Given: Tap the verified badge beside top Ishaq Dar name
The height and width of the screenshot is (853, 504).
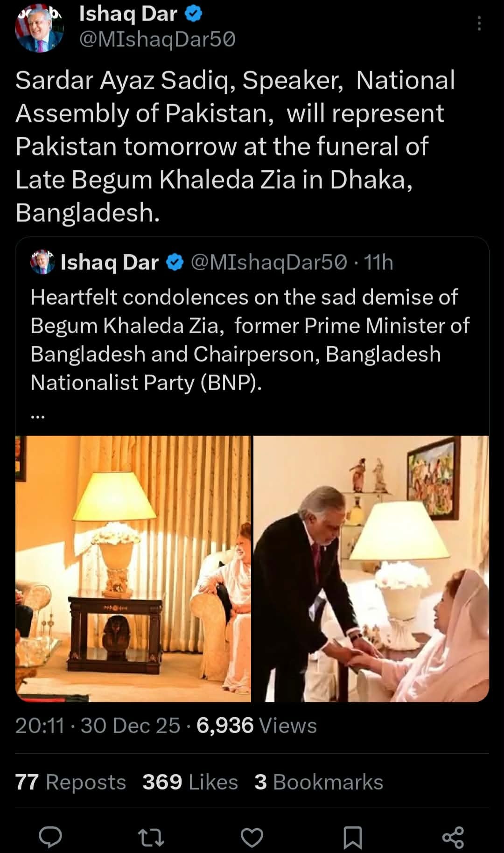Looking at the screenshot, I should pyautogui.click(x=194, y=14).
